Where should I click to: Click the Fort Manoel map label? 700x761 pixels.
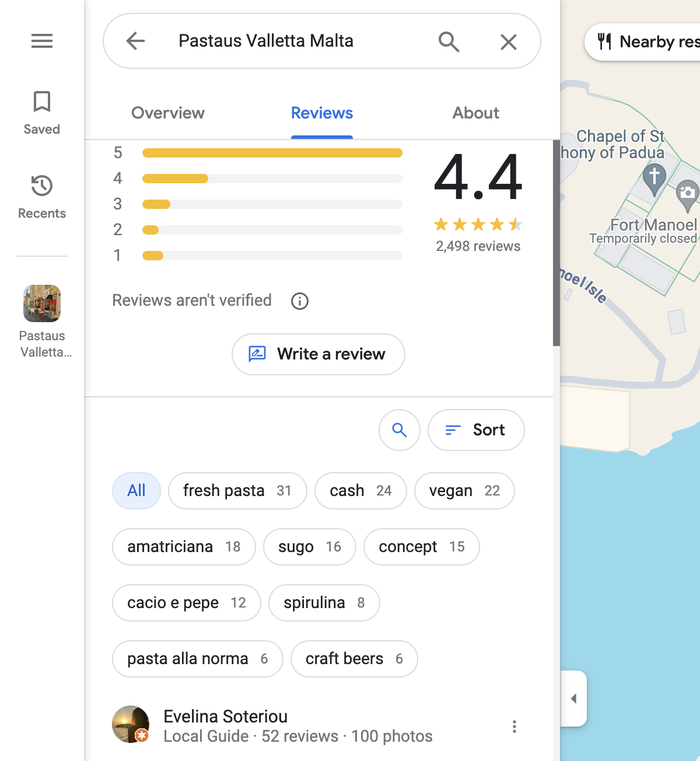pos(653,225)
